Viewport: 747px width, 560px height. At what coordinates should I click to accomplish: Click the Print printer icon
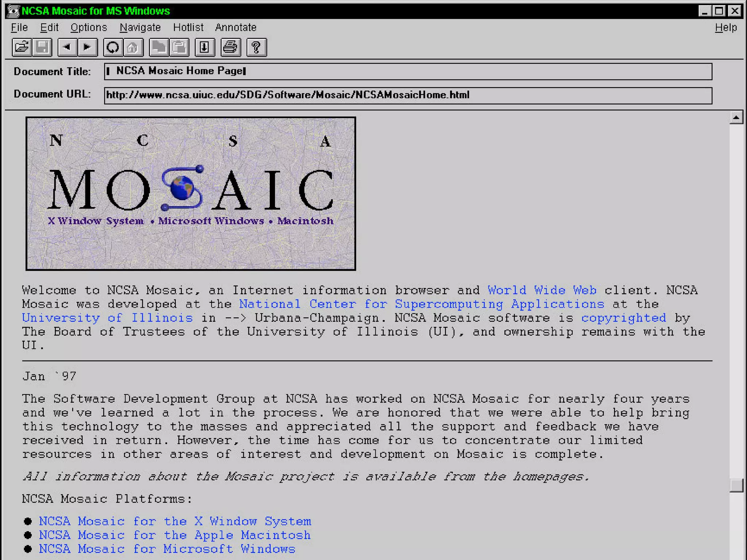coord(231,47)
